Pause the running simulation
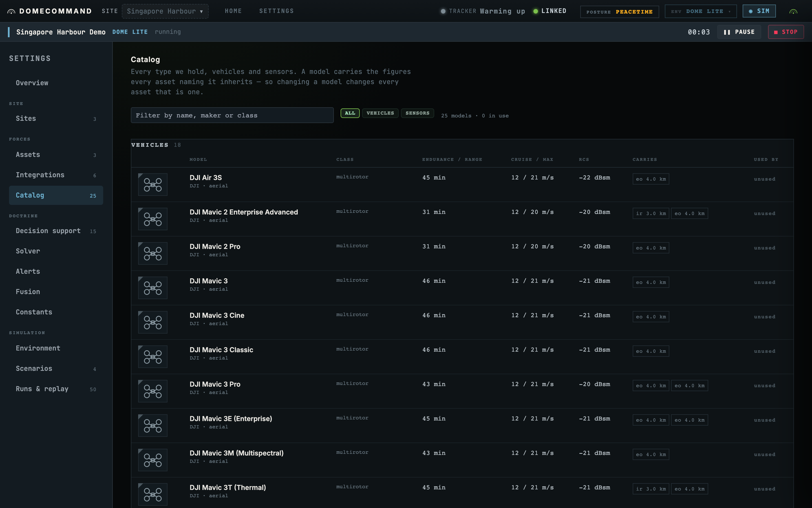This screenshot has width=812, height=508. (x=739, y=32)
